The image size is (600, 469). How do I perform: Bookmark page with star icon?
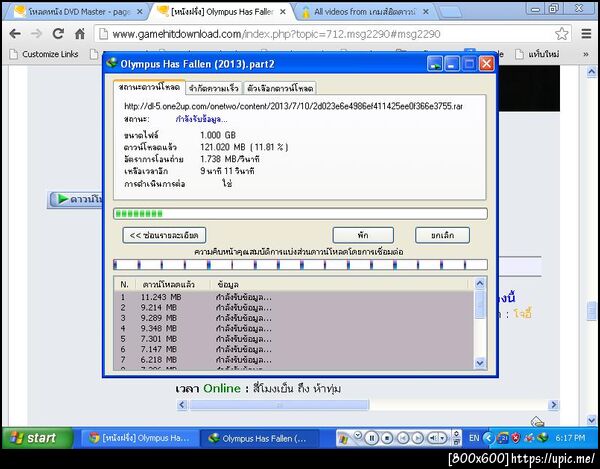pos(562,34)
